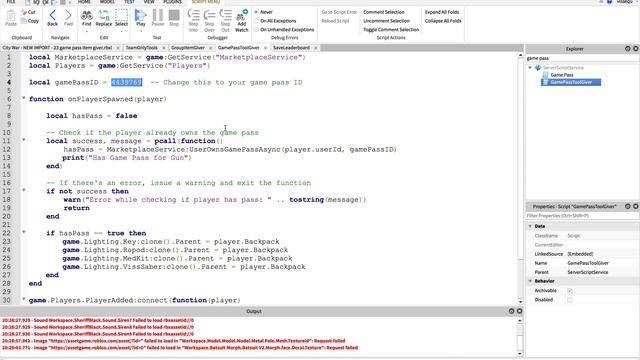Click the Step Out debugger icon
The image size is (640, 360).
(x=225, y=15)
